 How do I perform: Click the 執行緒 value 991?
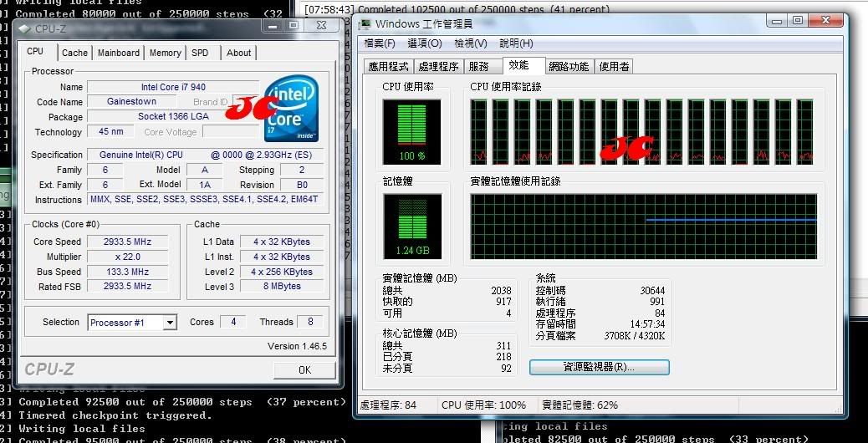(x=657, y=302)
